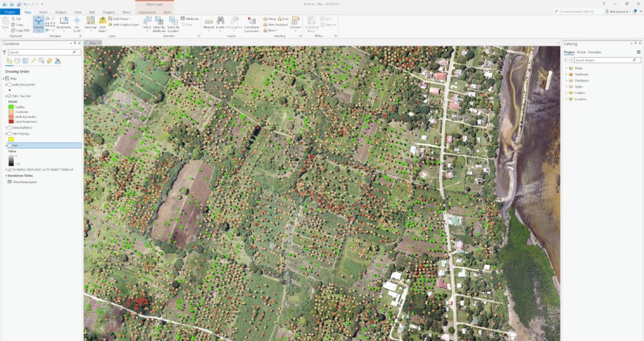Switch to the Insert ribbon tab
644x341 pixels.
(x=43, y=12)
